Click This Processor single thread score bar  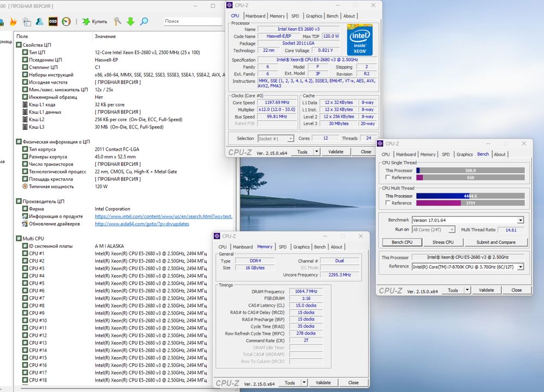[x=470, y=171]
